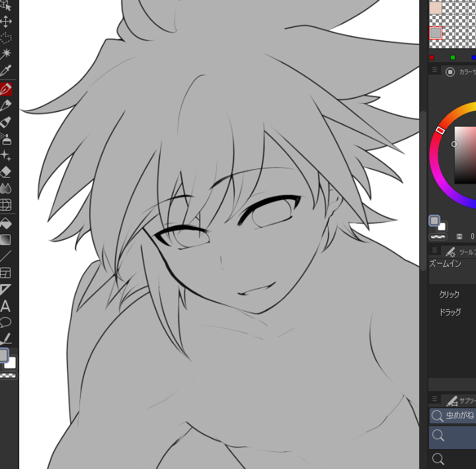Click the ドラッグ setting label

click(x=450, y=312)
